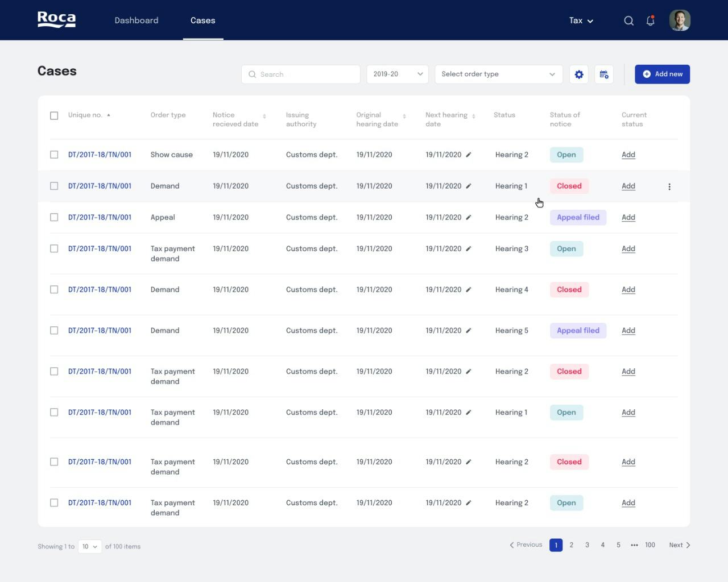The width and height of the screenshot is (728, 582).
Task: Open the table settings gear icon
Action: point(579,74)
